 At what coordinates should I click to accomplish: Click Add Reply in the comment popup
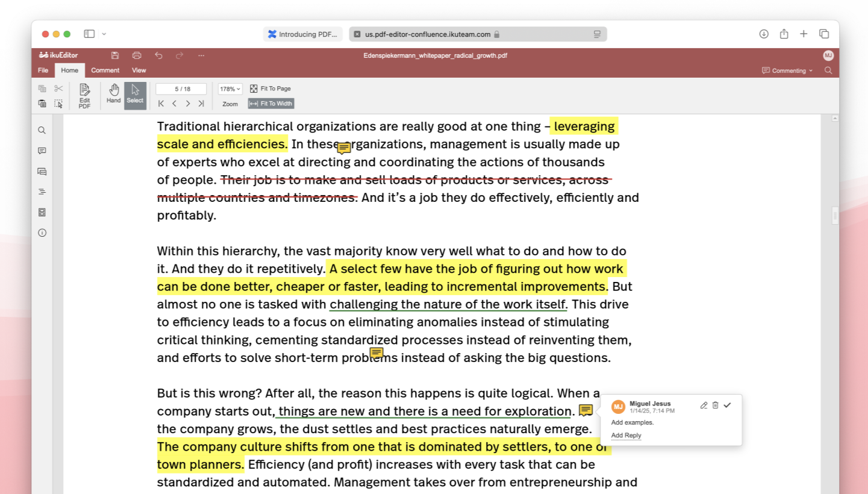626,436
